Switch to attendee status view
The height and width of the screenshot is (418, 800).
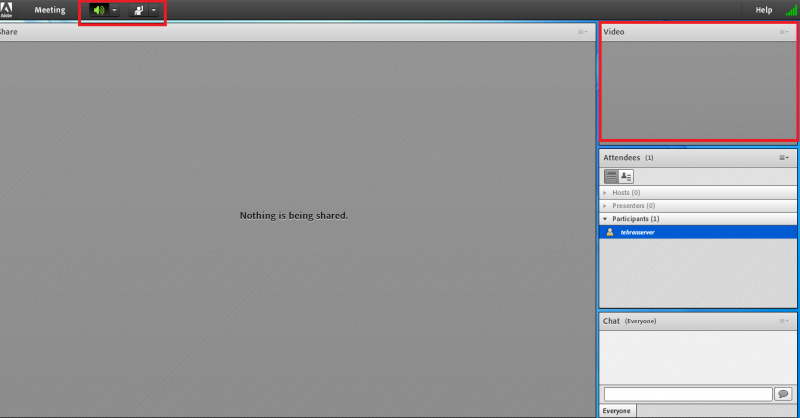coord(626,176)
